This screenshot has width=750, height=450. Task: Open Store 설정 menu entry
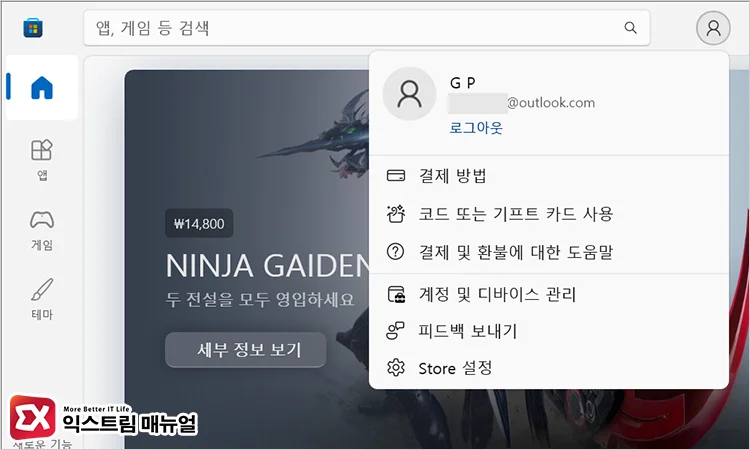[x=549, y=368]
